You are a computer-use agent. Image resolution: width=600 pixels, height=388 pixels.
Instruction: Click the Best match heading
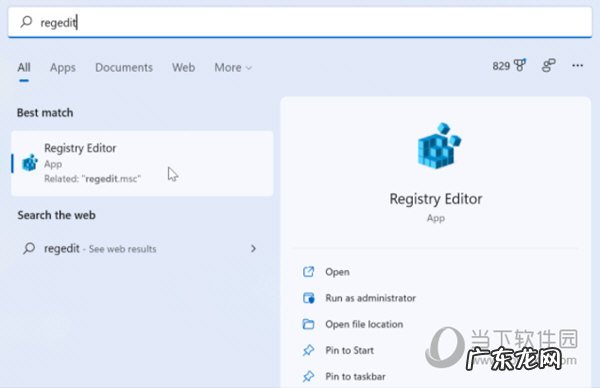click(x=45, y=113)
